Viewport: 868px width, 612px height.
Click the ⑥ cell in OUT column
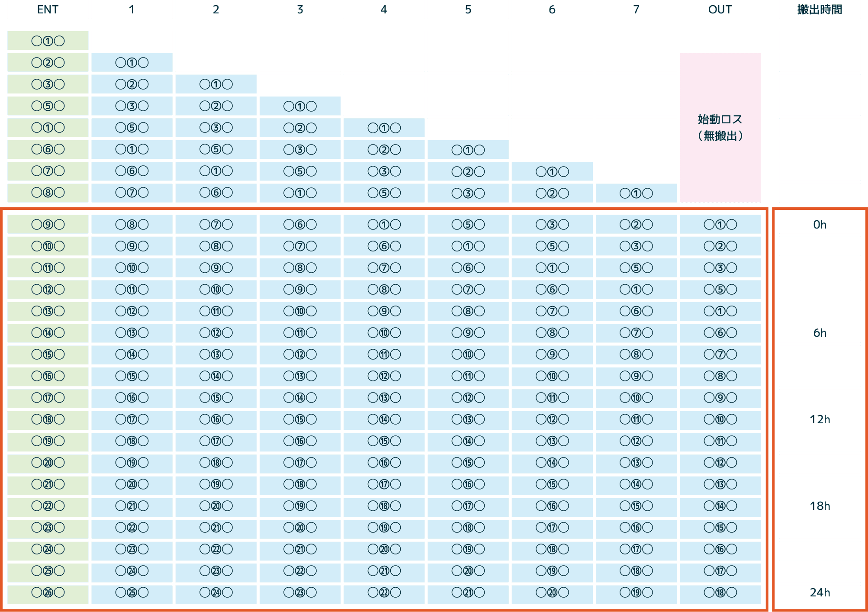tap(720, 333)
